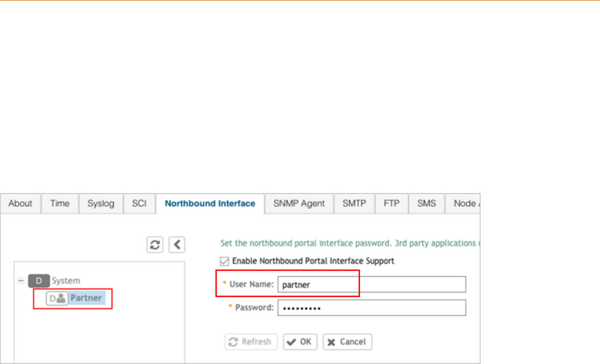Click the refresh icon above the tree

(155, 245)
